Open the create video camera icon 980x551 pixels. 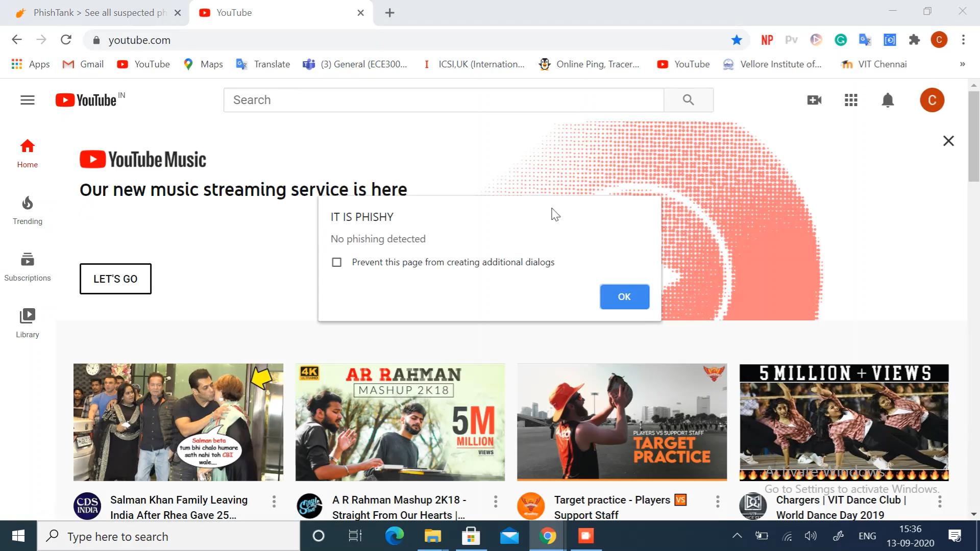point(814,100)
